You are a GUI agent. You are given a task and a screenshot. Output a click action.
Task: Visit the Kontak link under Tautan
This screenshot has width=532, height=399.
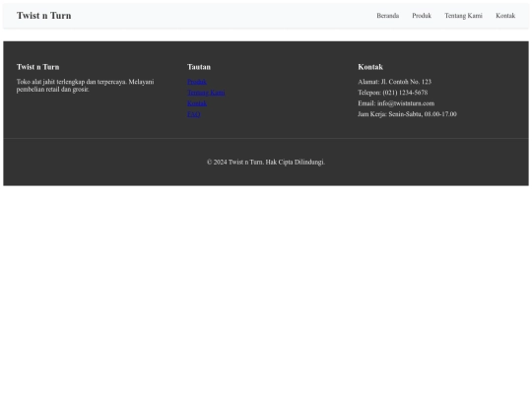pos(197,103)
